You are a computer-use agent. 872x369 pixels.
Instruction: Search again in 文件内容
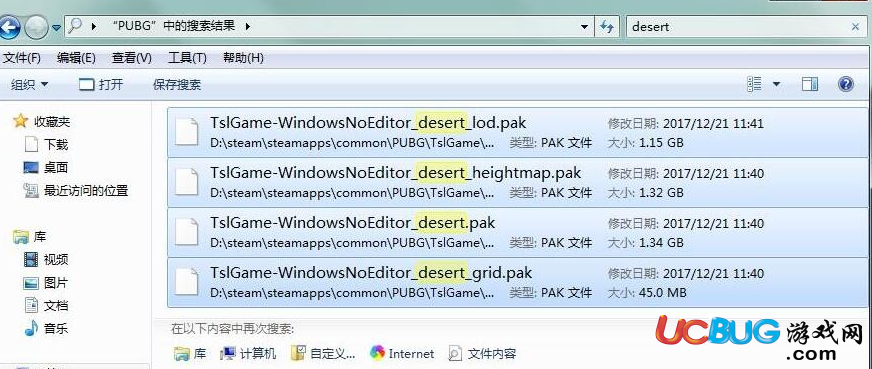point(482,353)
